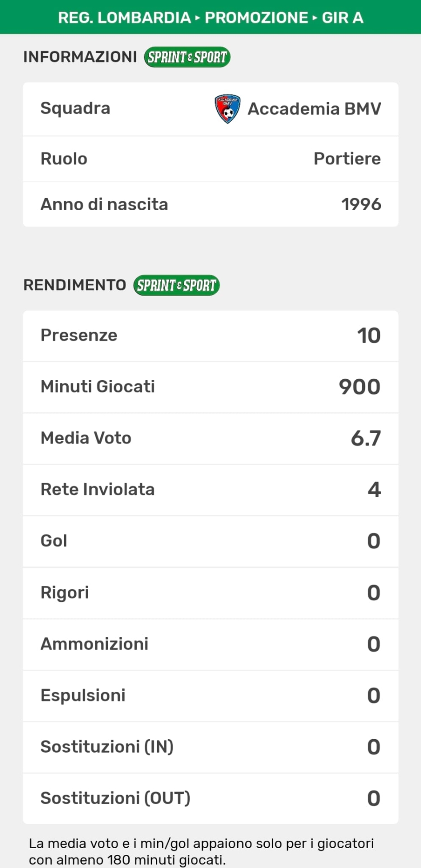Image resolution: width=421 pixels, height=868 pixels.
Task: Click the Portiere role value
Action: click(347, 159)
